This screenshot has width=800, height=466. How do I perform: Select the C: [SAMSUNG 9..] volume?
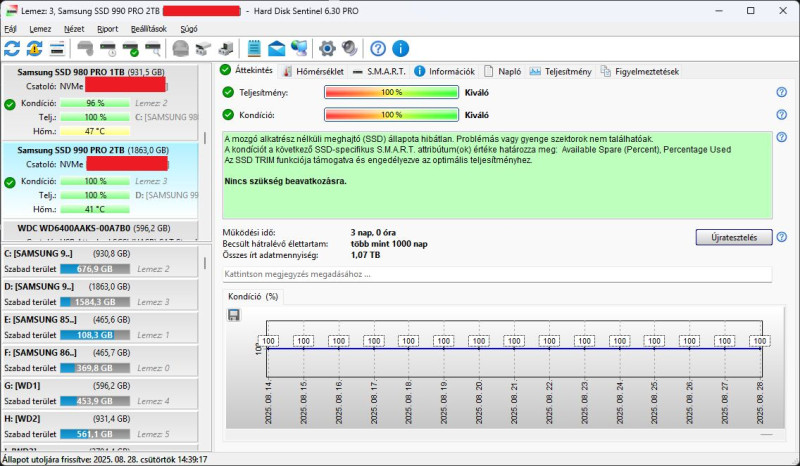[100, 261]
